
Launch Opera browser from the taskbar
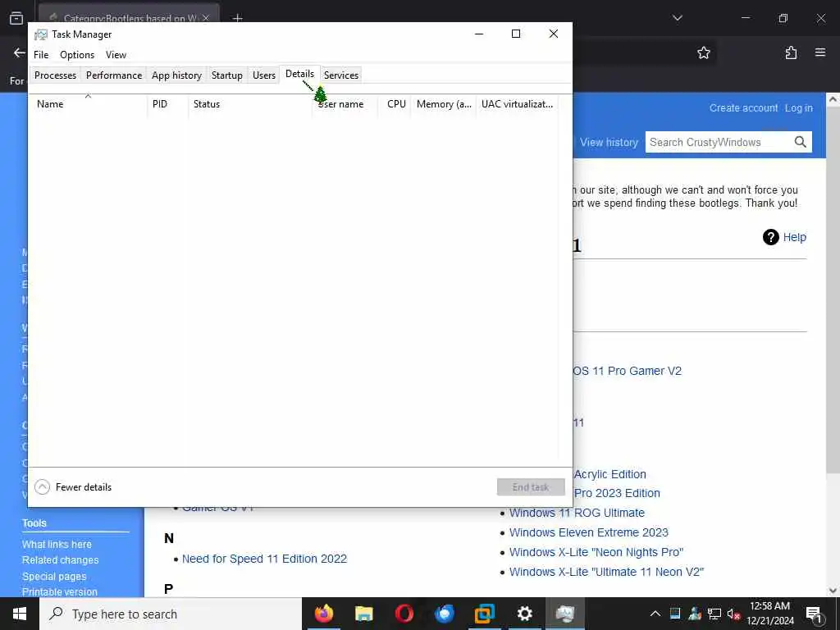tap(404, 614)
